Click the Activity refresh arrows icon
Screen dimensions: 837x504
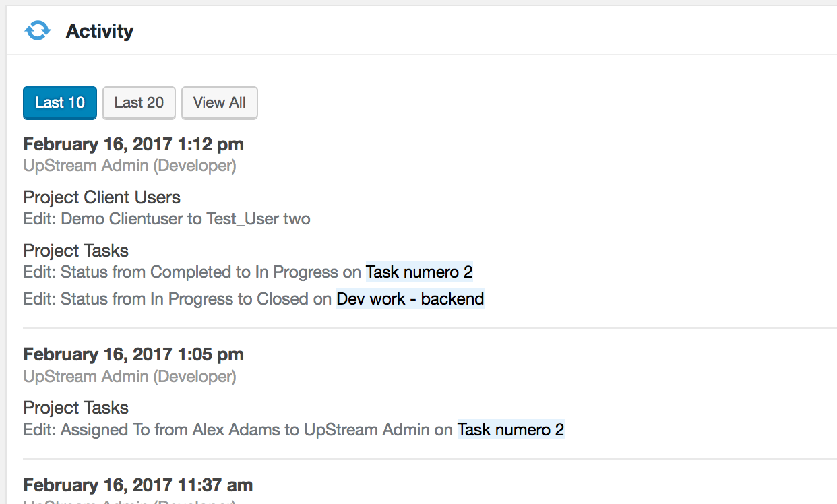[x=38, y=30]
